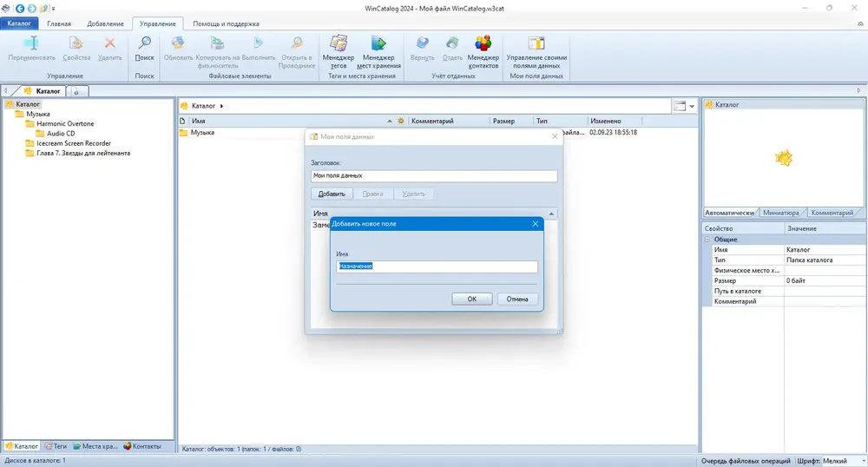Viewport: 868px width, 467px height.
Task: Customize the quick access toolbar dropdown arrow
Action: [x=54, y=9]
